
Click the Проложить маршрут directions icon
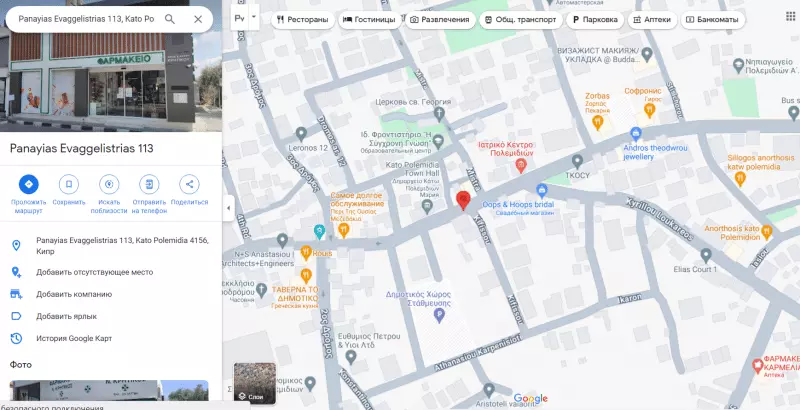pos(29,184)
